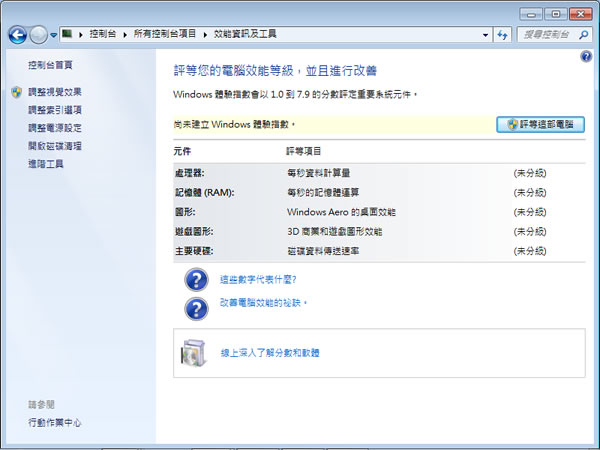Open 進階工具 sidebar link
Screen dimensions: 600x450
pyautogui.click(x=46, y=164)
